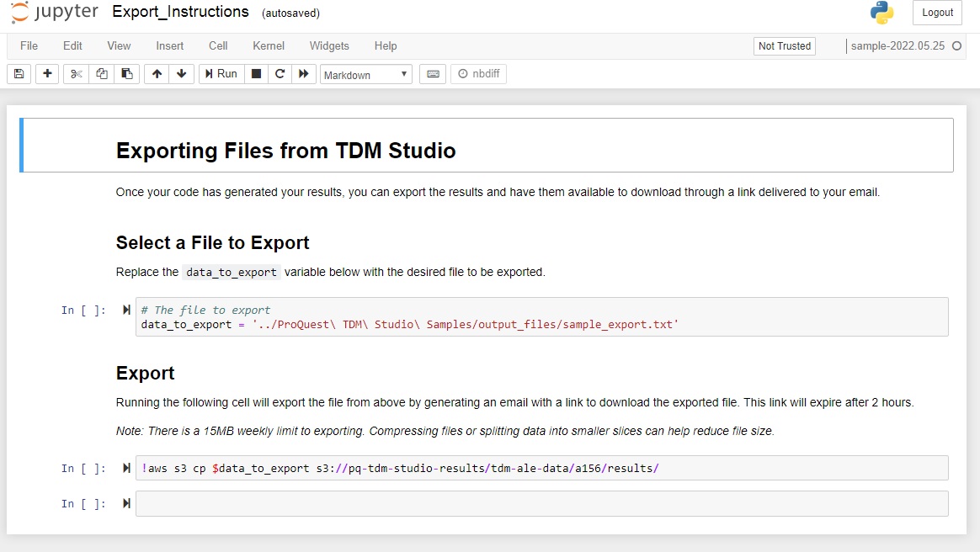Image resolution: width=980 pixels, height=552 pixels.
Task: Click the Not Trusted button
Action: 785,45
